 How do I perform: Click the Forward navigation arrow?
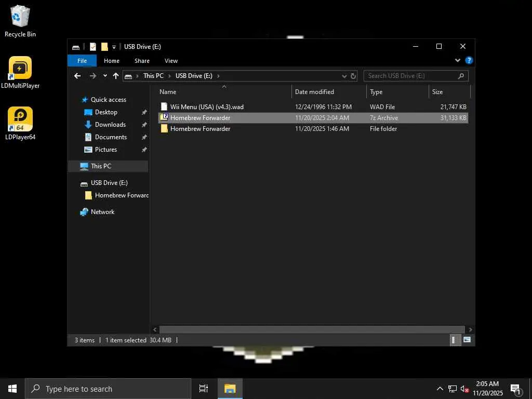point(92,76)
